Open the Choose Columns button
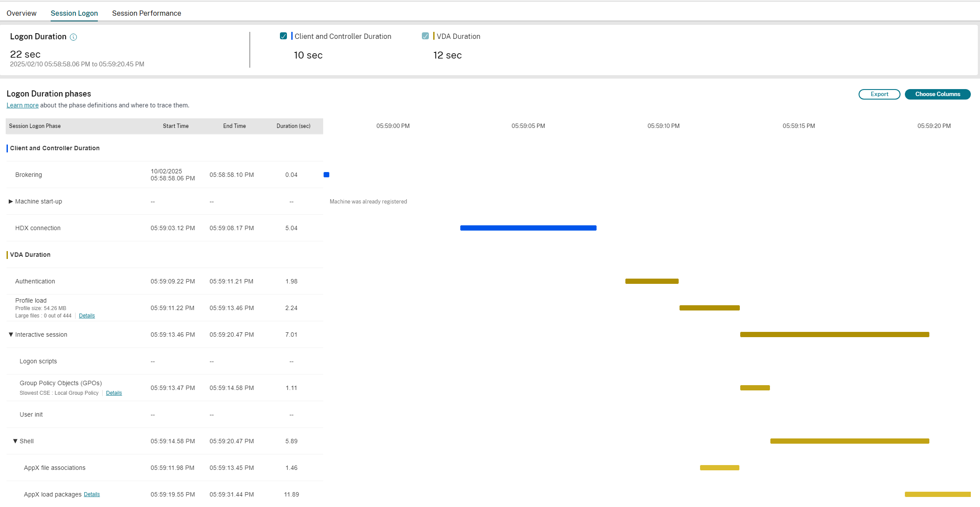Image resolution: width=980 pixels, height=507 pixels. coord(937,94)
